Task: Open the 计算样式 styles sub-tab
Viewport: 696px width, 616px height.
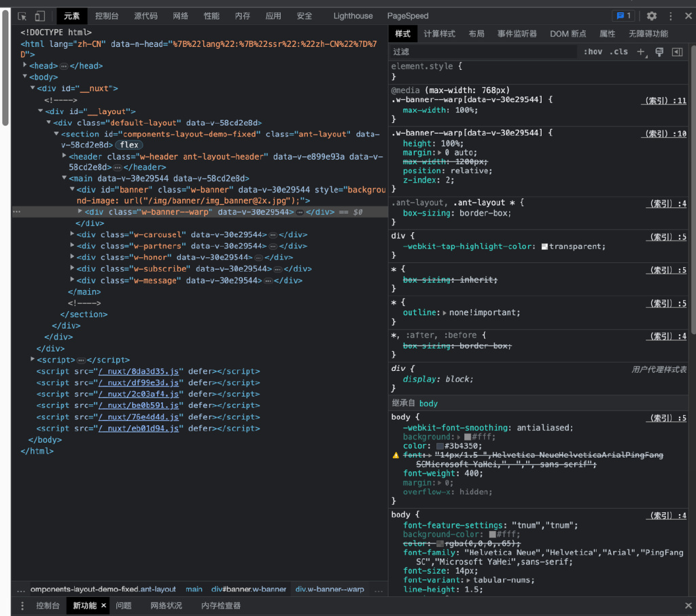Action: (x=439, y=33)
